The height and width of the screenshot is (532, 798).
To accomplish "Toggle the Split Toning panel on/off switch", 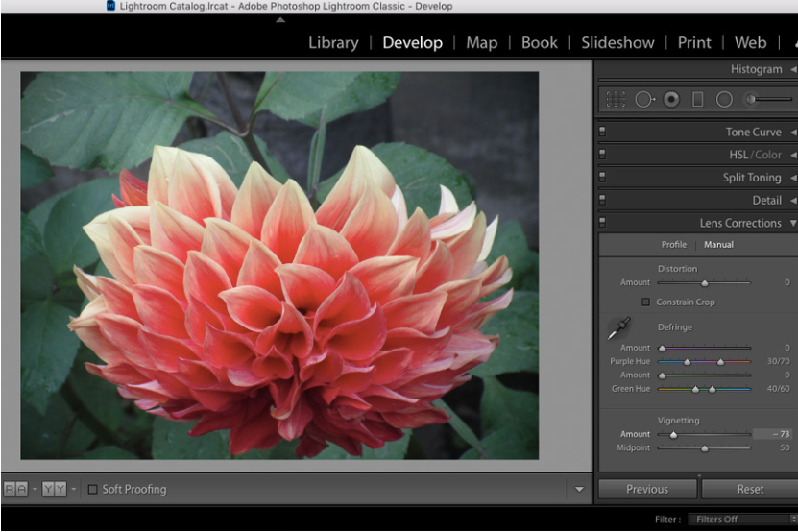I will click(x=602, y=177).
